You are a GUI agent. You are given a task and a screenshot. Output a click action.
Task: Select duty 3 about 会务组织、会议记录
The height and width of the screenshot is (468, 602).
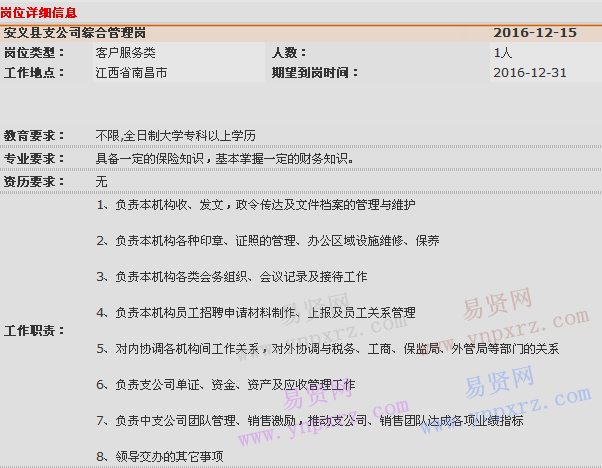click(x=232, y=277)
